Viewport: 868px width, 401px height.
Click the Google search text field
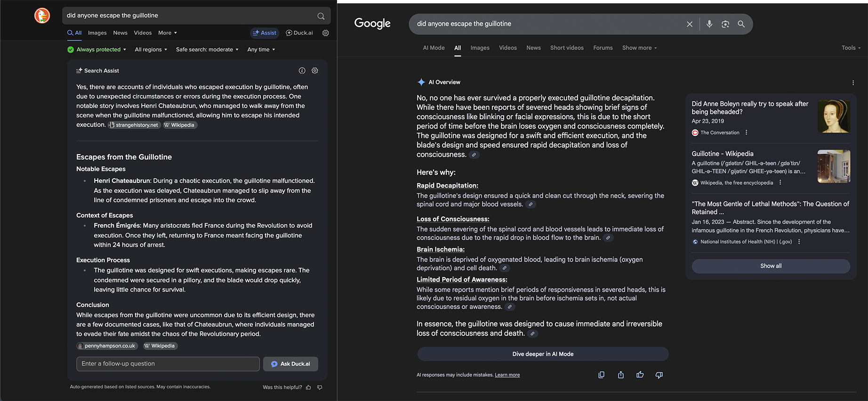click(546, 24)
